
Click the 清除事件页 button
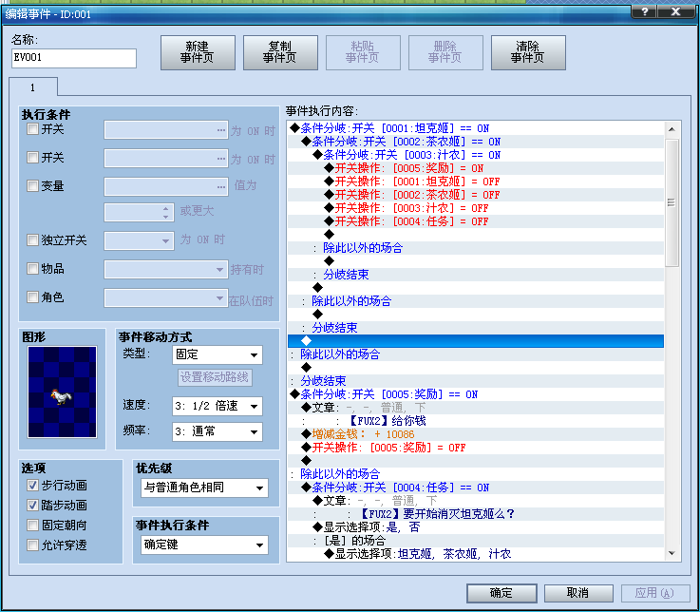[528, 52]
